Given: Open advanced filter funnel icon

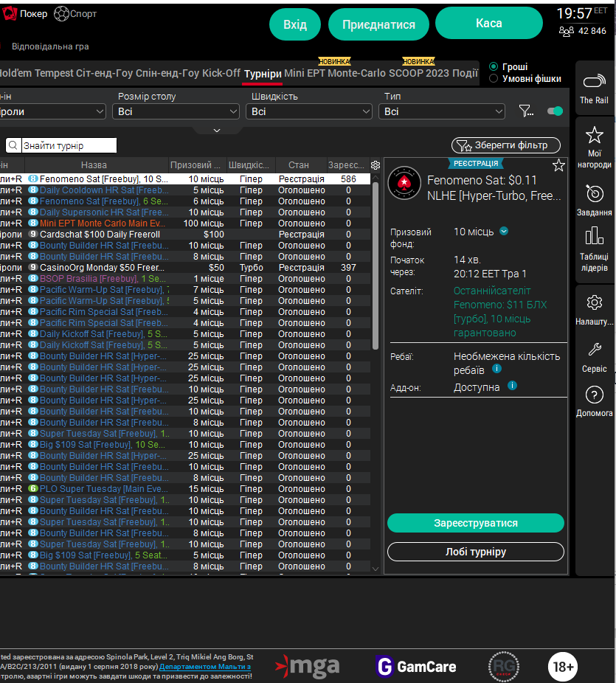Looking at the screenshot, I should point(526,111).
